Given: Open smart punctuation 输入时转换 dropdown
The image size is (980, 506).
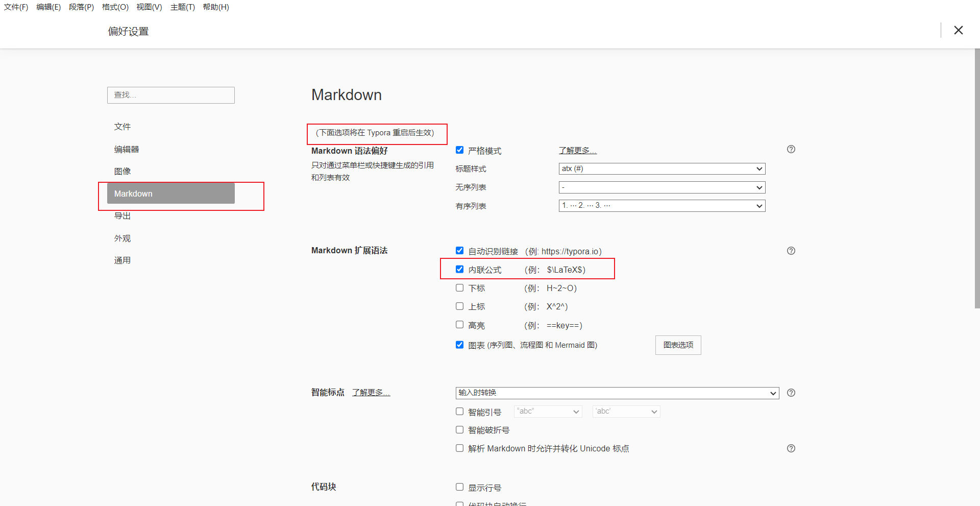Looking at the screenshot, I should click(617, 393).
